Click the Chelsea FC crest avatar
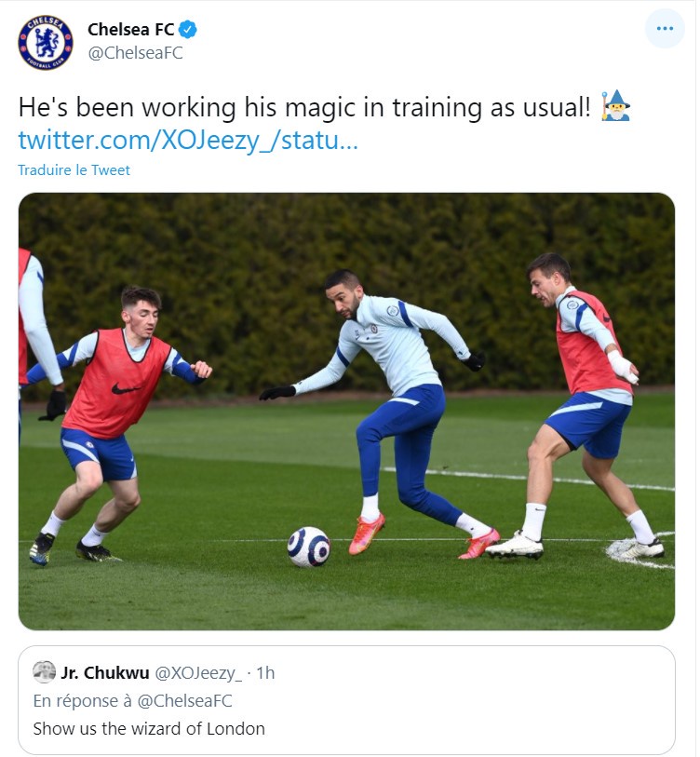 46,42
